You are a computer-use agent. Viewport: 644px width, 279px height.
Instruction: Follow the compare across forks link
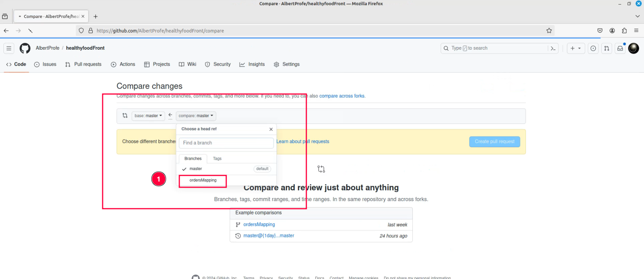[x=342, y=96]
